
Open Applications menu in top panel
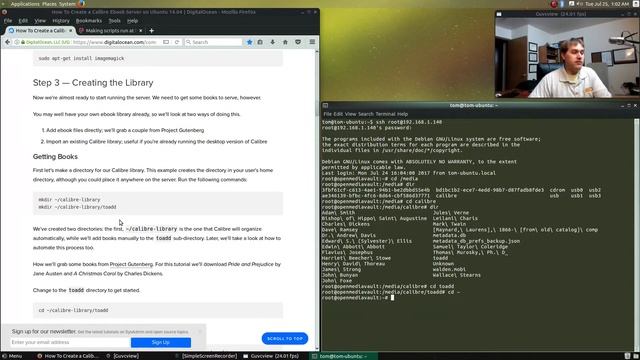[x=25, y=4]
